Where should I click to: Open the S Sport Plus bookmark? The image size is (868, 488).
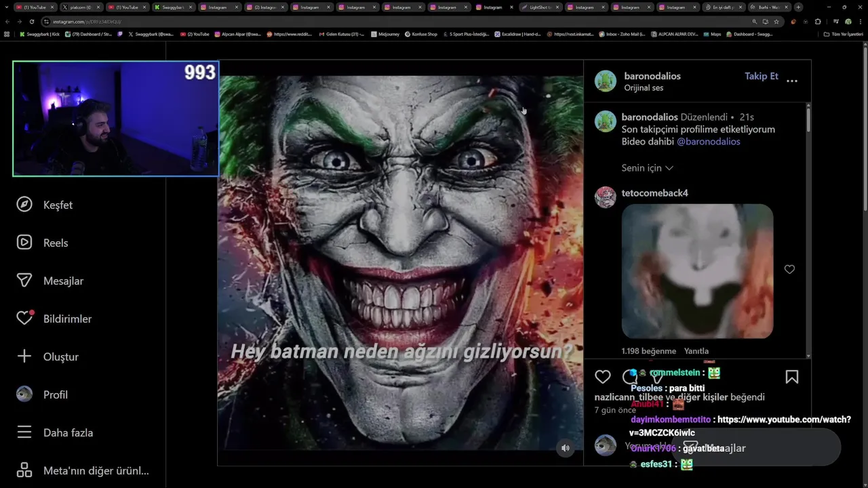tap(466, 34)
